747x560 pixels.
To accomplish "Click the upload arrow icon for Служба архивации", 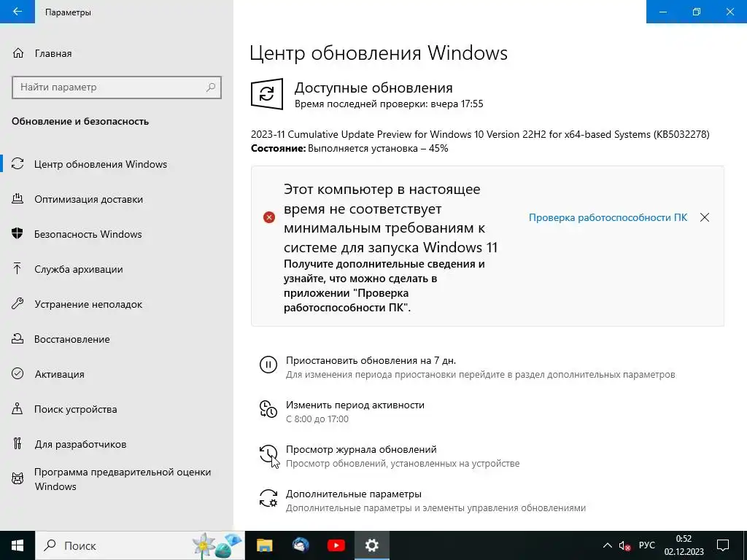I will pos(18,268).
